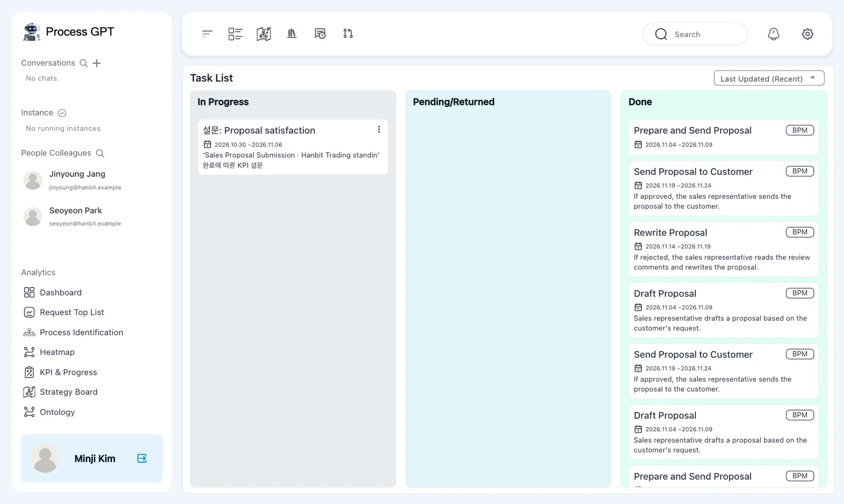The width and height of the screenshot is (844, 504).
Task: Click the Instance check-circle icon
Action: pos(62,113)
